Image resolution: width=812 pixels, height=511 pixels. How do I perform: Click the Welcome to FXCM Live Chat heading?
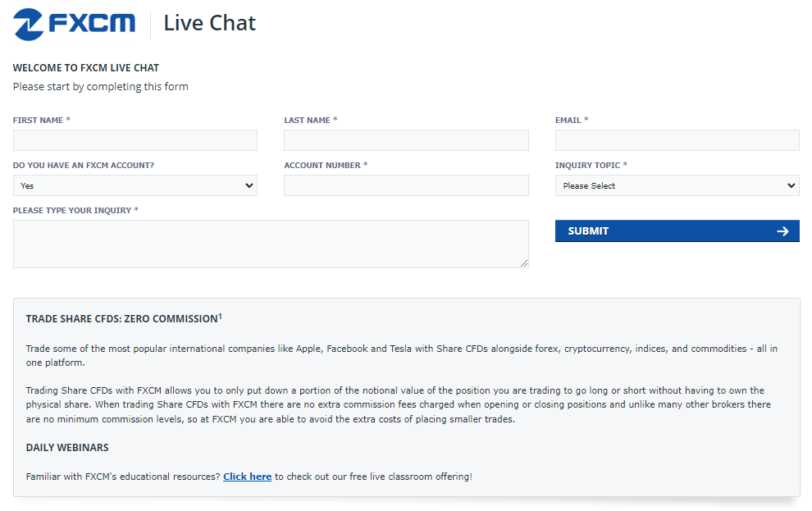(86, 68)
